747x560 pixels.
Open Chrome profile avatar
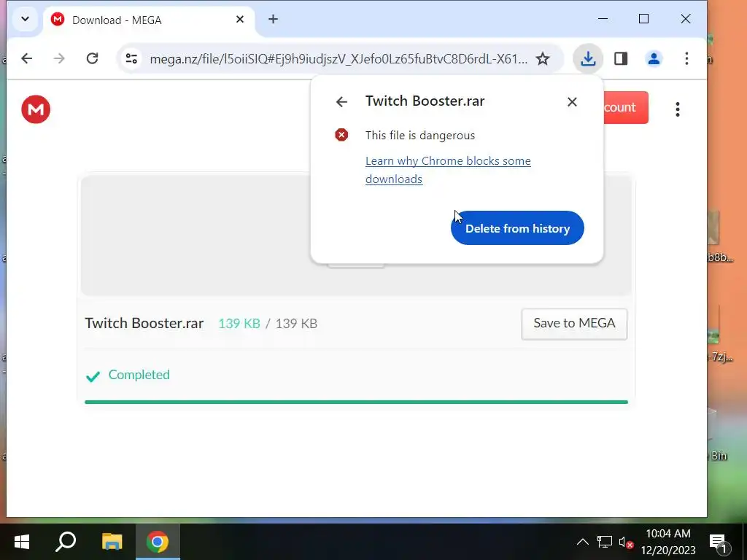[654, 59]
